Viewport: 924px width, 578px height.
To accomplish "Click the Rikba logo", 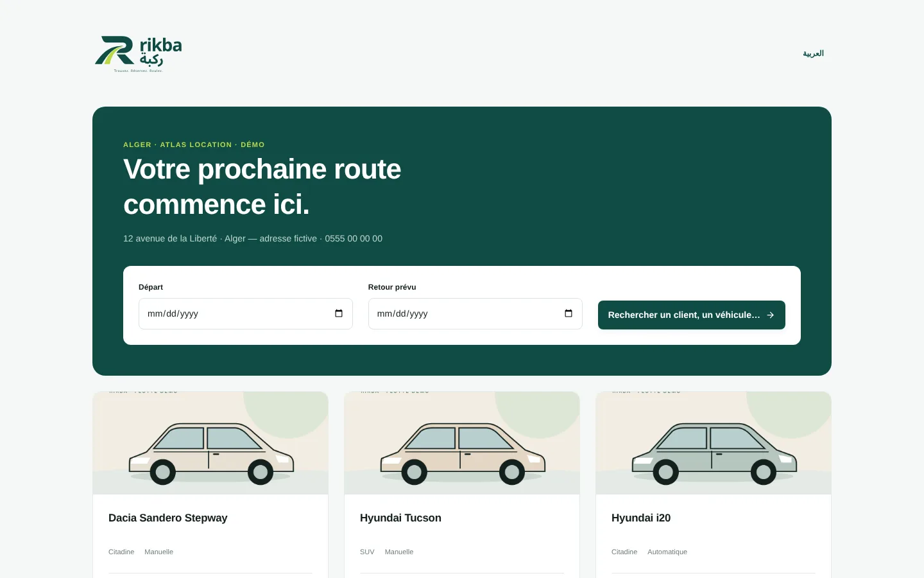I will click(x=139, y=54).
